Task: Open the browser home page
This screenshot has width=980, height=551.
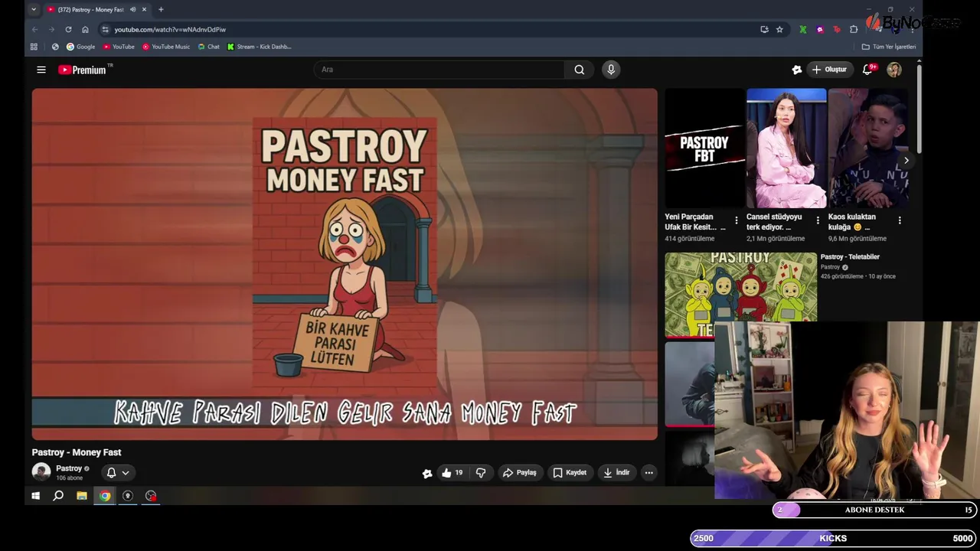Action: (x=85, y=29)
